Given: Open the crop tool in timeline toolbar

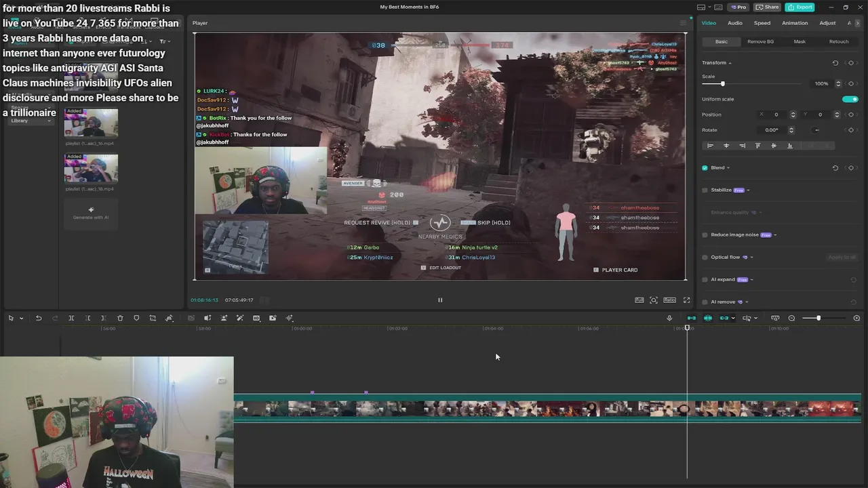Looking at the screenshot, I should [153, 318].
